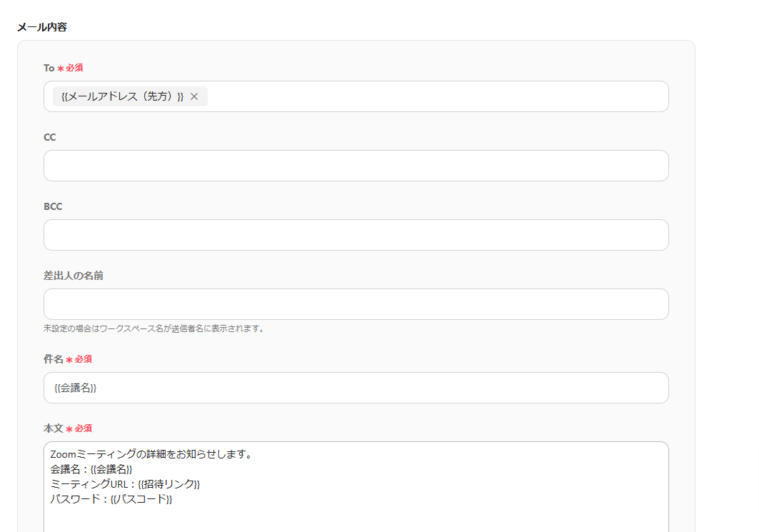This screenshot has height=532, width=759.
Task: Click into the BCC input field
Action: coord(356,235)
